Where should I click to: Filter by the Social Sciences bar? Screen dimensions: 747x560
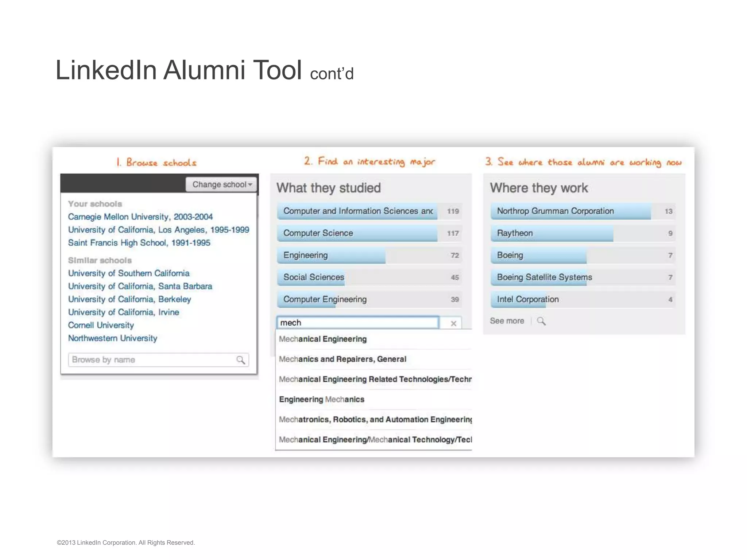(x=369, y=277)
